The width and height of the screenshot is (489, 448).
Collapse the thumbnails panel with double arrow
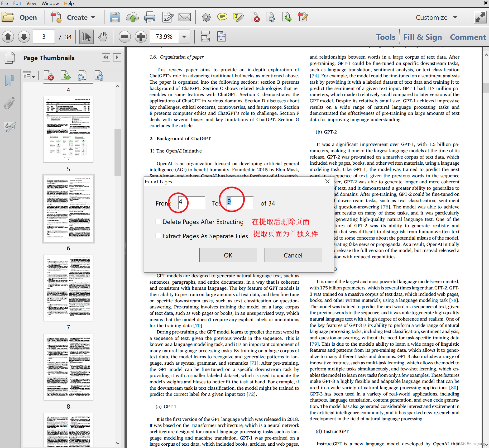106,57
